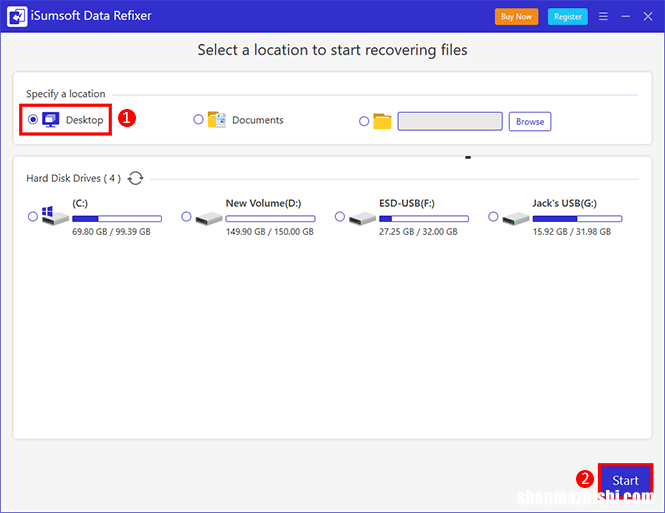Select the Documents radio button
Image resolution: width=665 pixels, height=513 pixels.
pos(198,120)
